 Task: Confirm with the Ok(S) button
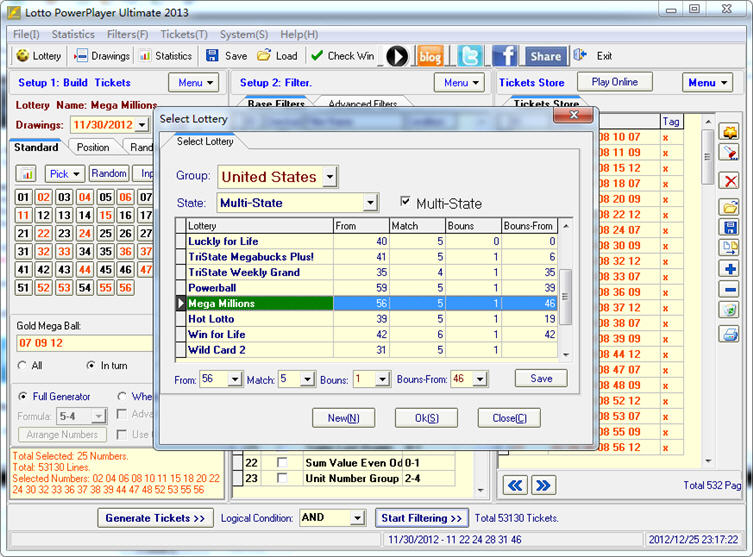click(x=426, y=418)
